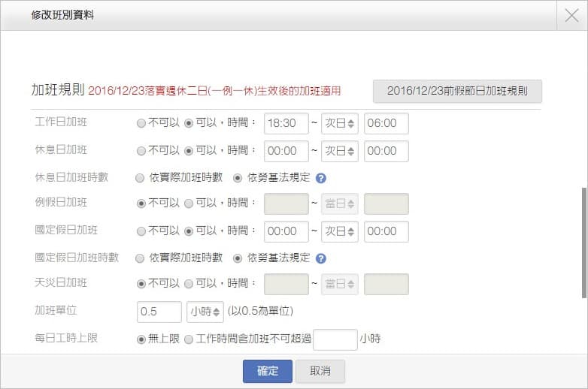Screen dimensions: 588x389
Task: Choose 依勞基法規定 for 國定假日加班時數
Action: coord(238,258)
